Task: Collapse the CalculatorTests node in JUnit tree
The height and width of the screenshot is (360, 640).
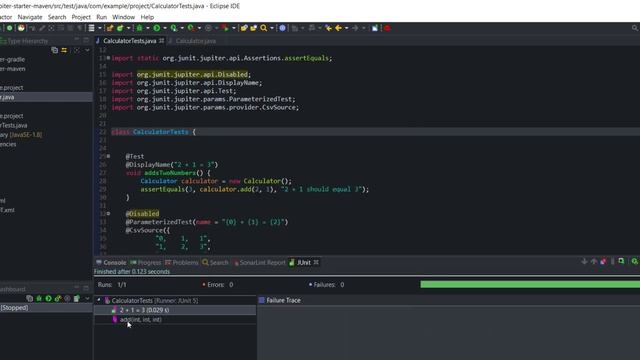Action: pyautogui.click(x=98, y=300)
